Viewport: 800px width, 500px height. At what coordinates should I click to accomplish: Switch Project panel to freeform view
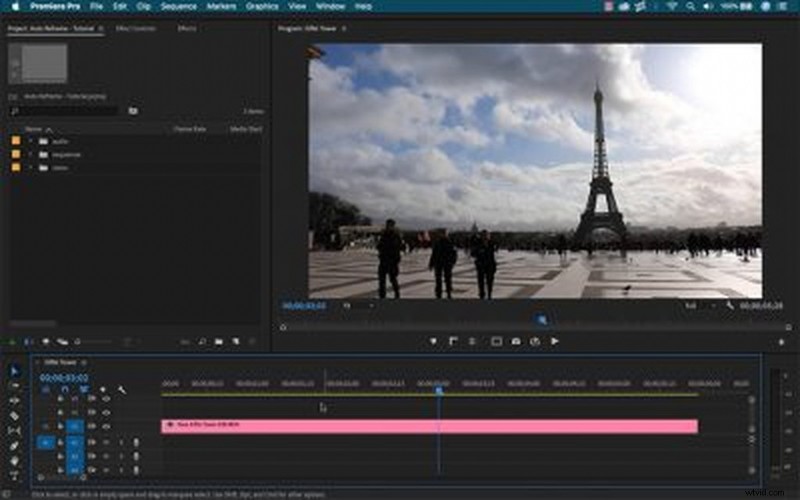pos(62,342)
